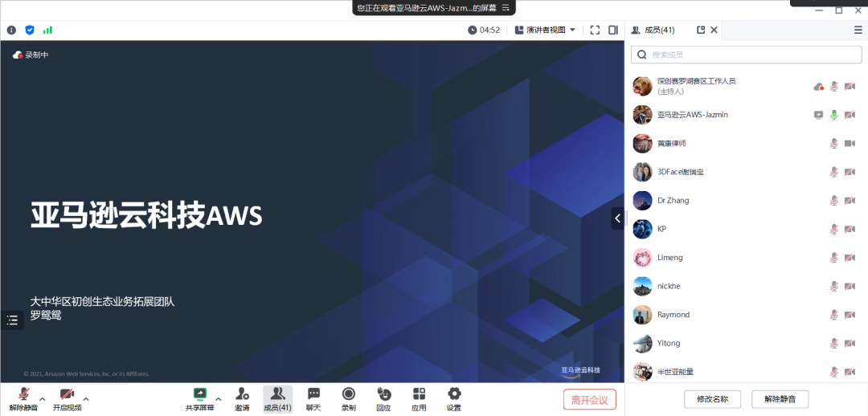Click the 录制 record button
The width and height of the screenshot is (868, 416).
click(348, 399)
